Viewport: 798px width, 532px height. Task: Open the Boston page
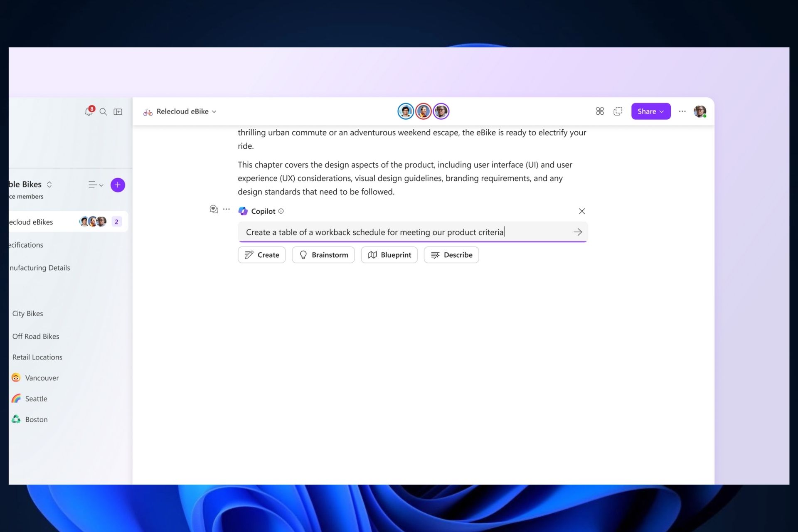tap(37, 419)
